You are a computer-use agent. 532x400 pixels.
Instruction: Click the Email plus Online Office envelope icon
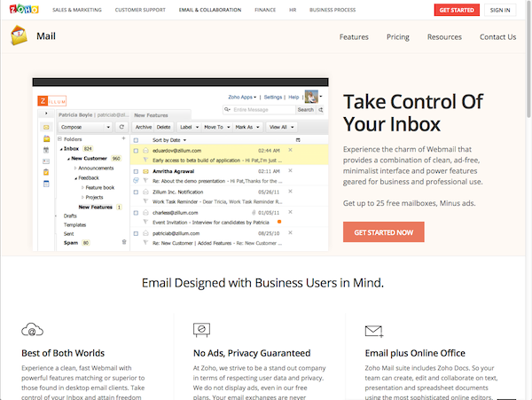click(374, 331)
